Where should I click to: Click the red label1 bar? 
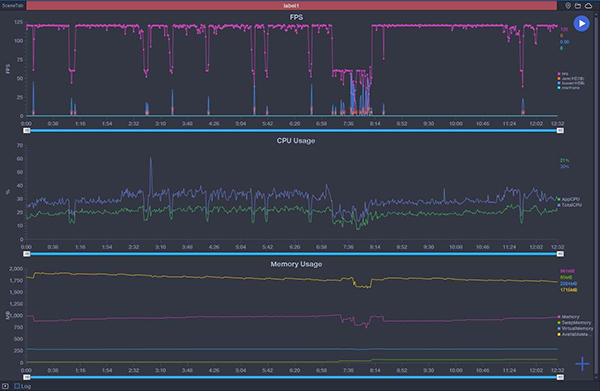point(292,5)
